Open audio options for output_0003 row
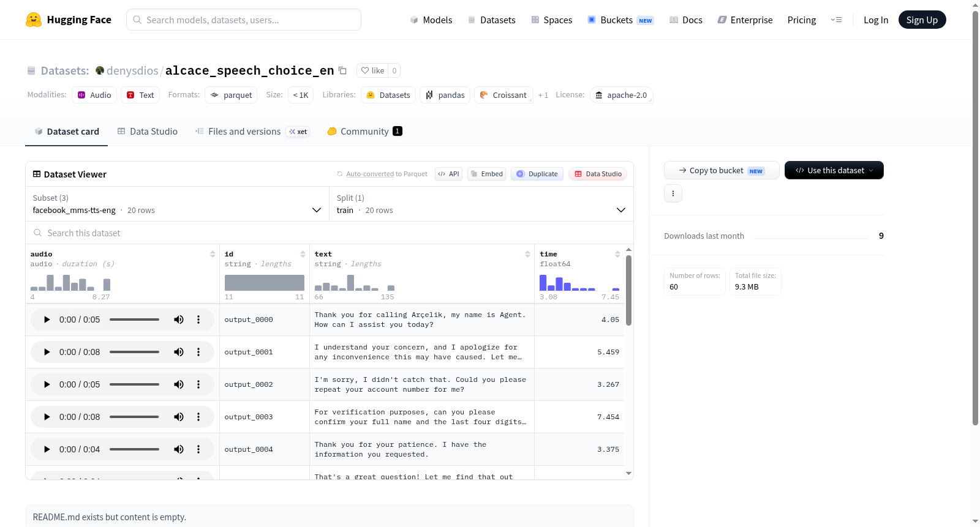 tap(198, 417)
